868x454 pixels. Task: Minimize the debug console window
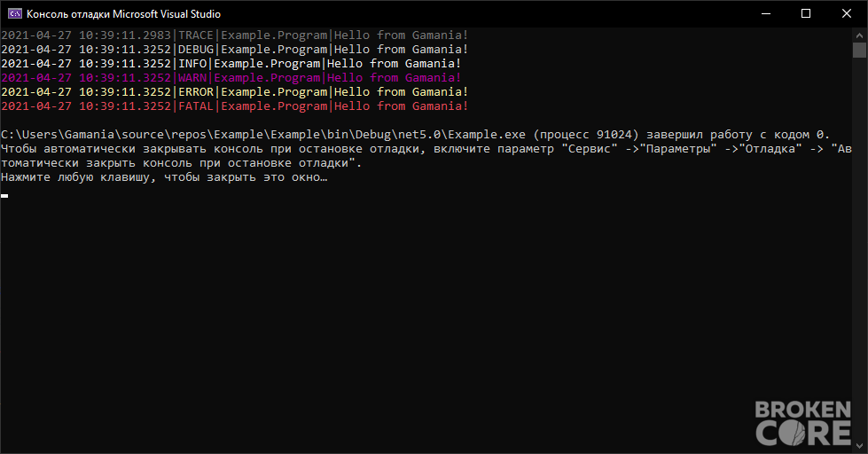pyautogui.click(x=766, y=14)
